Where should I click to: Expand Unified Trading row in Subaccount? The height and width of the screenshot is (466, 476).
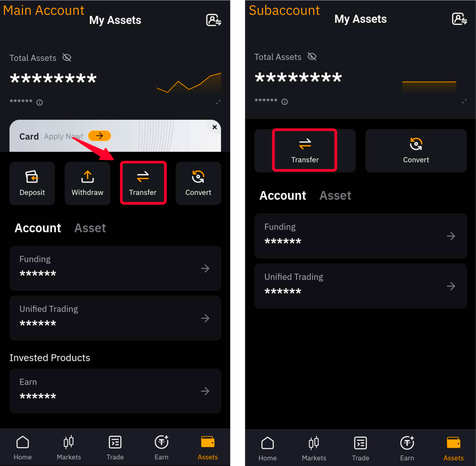coord(360,286)
